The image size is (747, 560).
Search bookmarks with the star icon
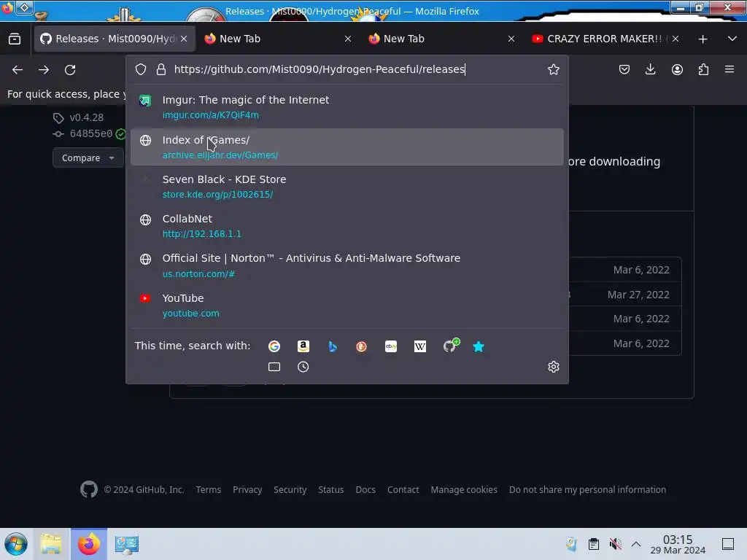(x=479, y=346)
